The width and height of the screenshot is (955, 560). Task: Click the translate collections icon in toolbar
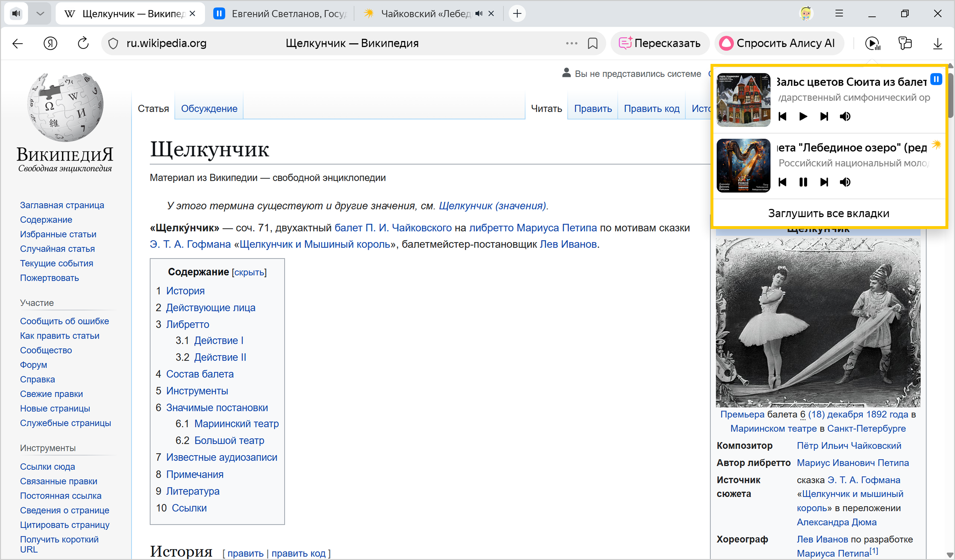[905, 44]
